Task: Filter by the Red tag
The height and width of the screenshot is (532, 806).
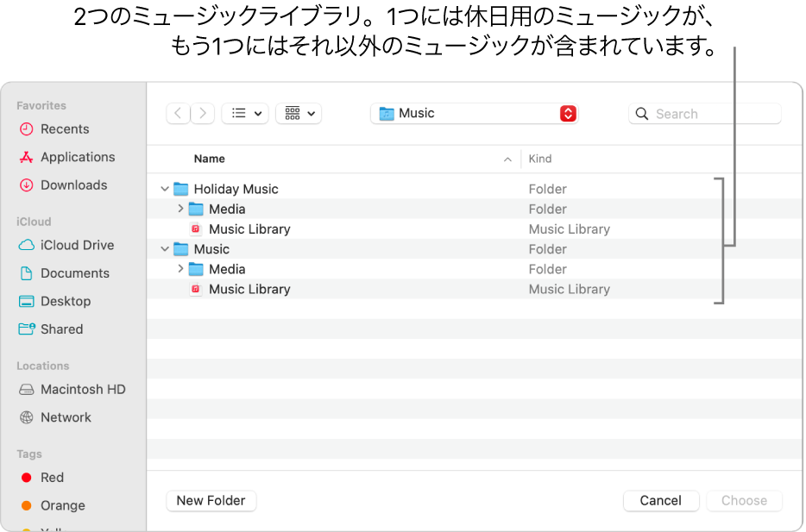Action: (x=42, y=478)
